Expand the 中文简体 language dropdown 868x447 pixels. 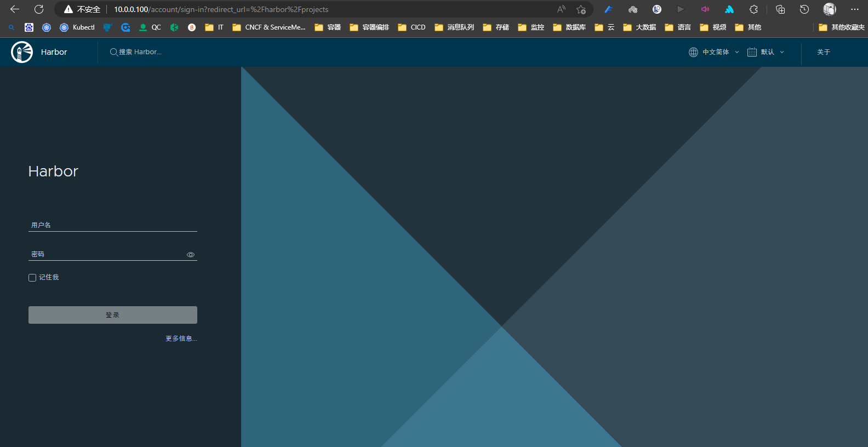click(714, 52)
